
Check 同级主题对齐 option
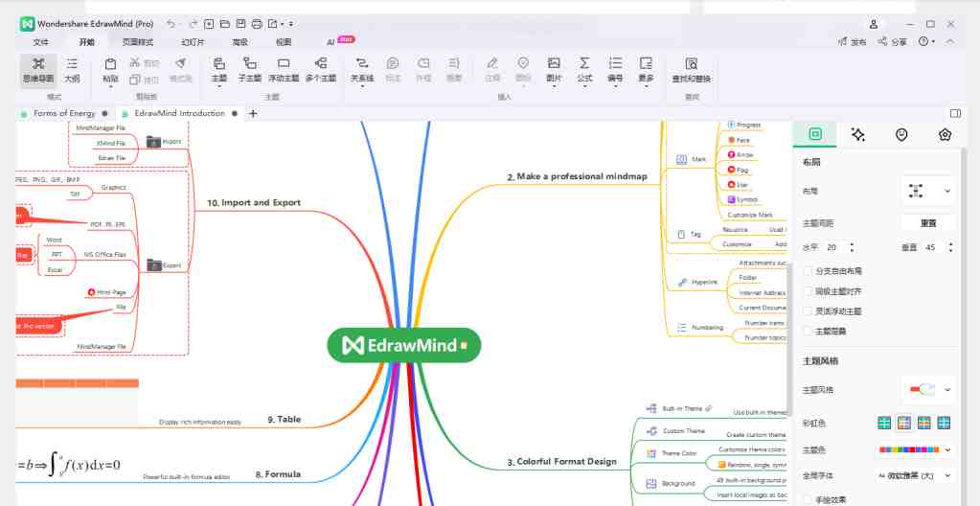808,291
